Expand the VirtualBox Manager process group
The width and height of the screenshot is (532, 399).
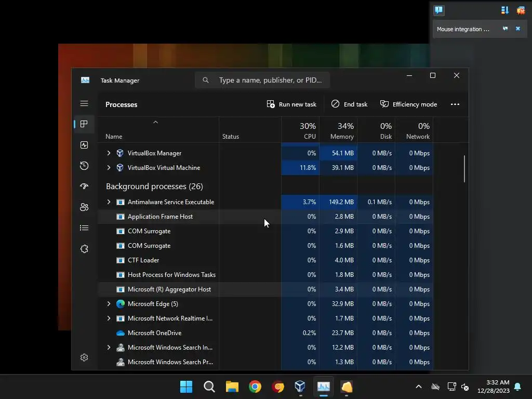[109, 153]
